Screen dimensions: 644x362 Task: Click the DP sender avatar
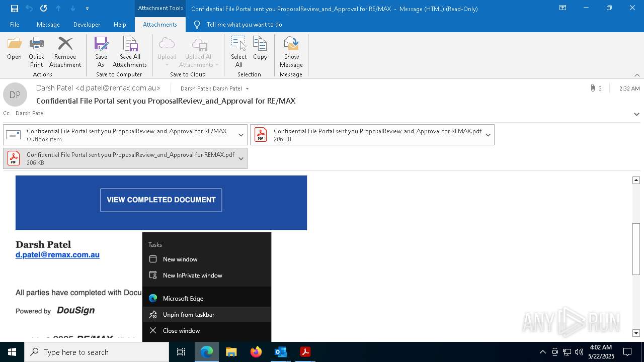coord(15,95)
